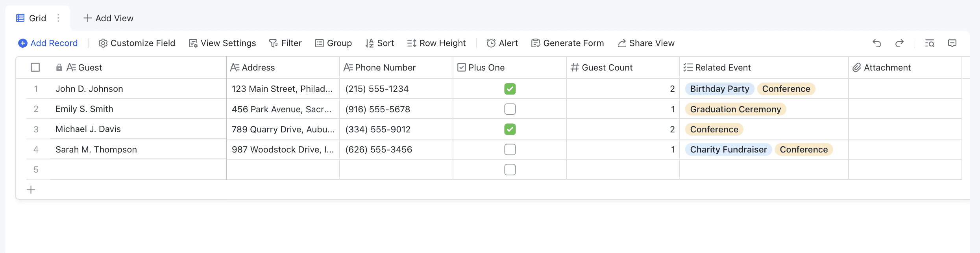Click the redo arrow icon

[x=899, y=43]
